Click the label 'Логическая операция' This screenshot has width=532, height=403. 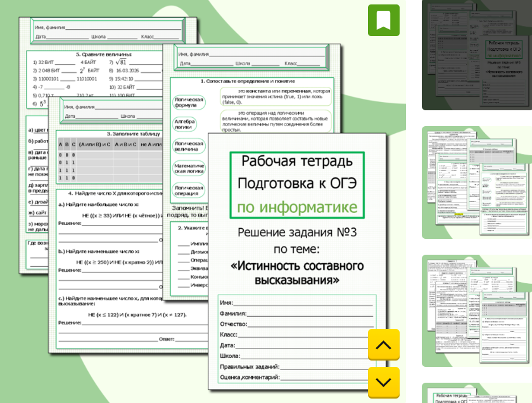tap(189, 191)
